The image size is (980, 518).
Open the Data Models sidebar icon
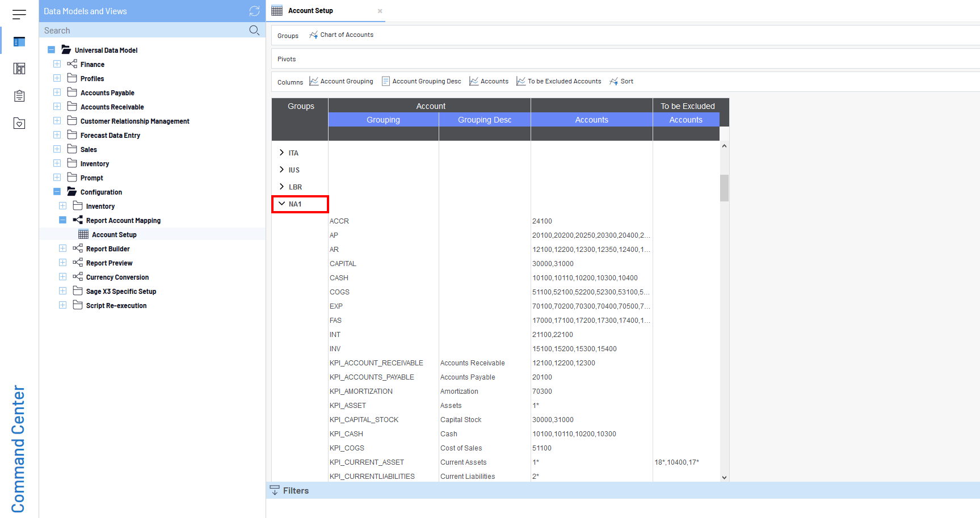coord(19,41)
